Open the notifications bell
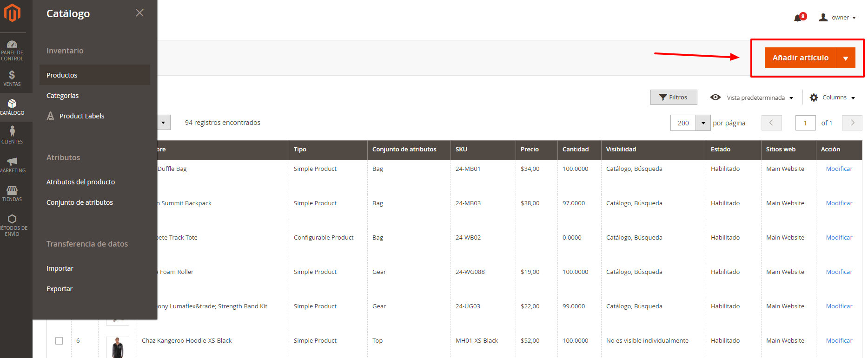Image resolution: width=868 pixels, height=358 pixels. click(x=798, y=18)
